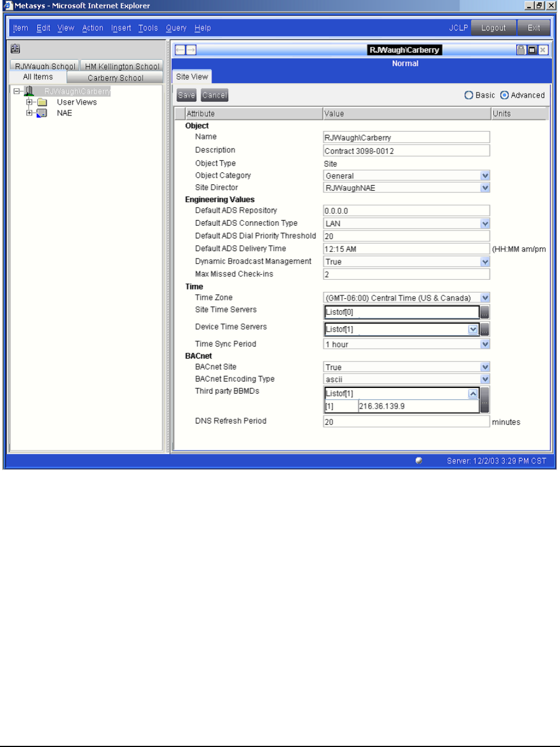The width and height of the screenshot is (560, 747).
Task: Click the lock icon on RJWaugh\Carberry panel
Action: click(521, 50)
